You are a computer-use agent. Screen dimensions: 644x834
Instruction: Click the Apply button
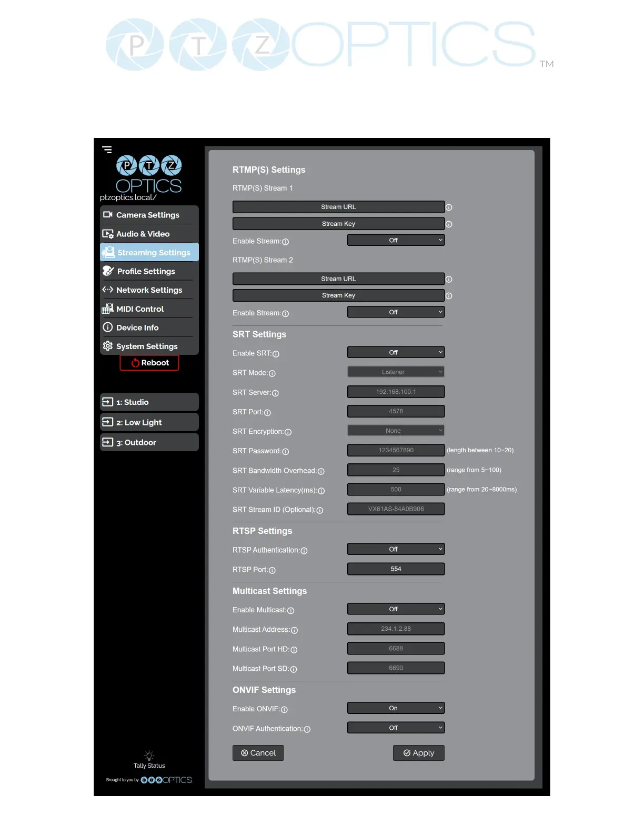(419, 753)
